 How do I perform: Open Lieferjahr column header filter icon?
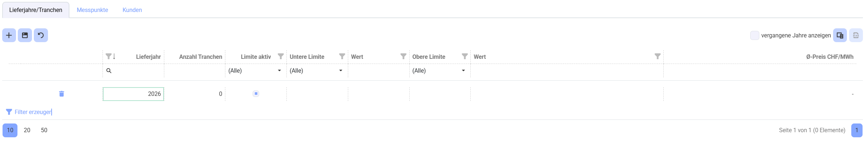tap(108, 56)
